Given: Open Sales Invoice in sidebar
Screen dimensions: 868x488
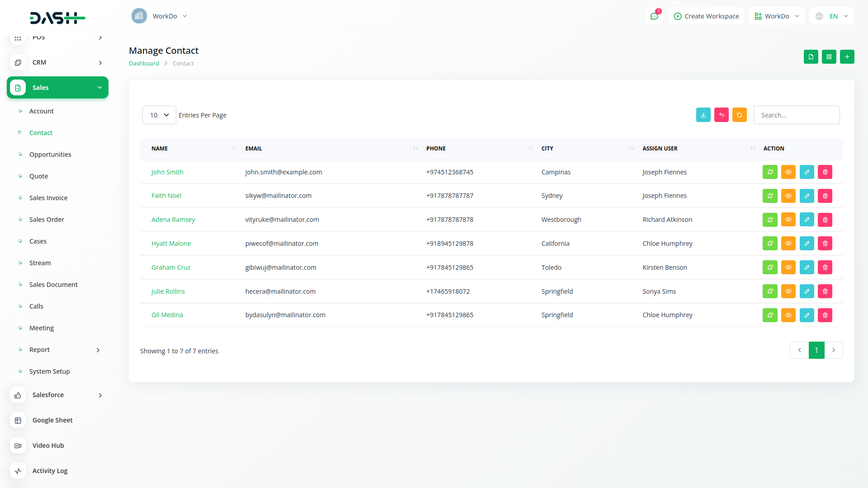Looking at the screenshot, I should click(x=48, y=198).
